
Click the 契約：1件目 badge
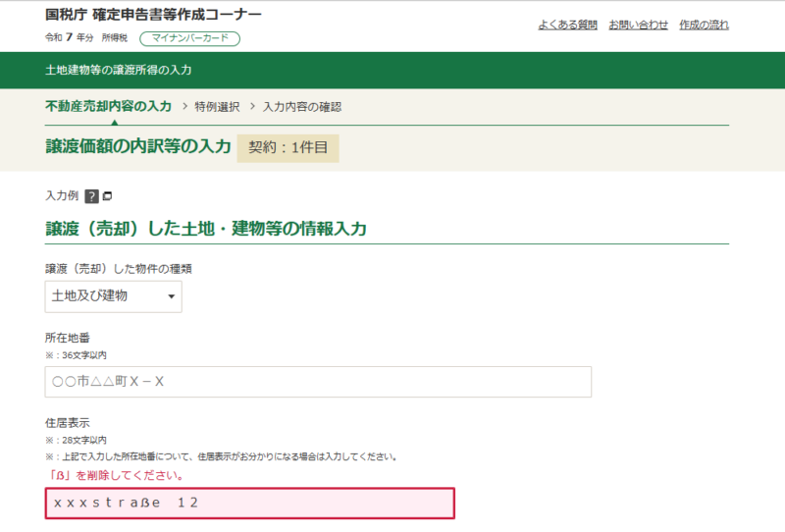coord(288,148)
